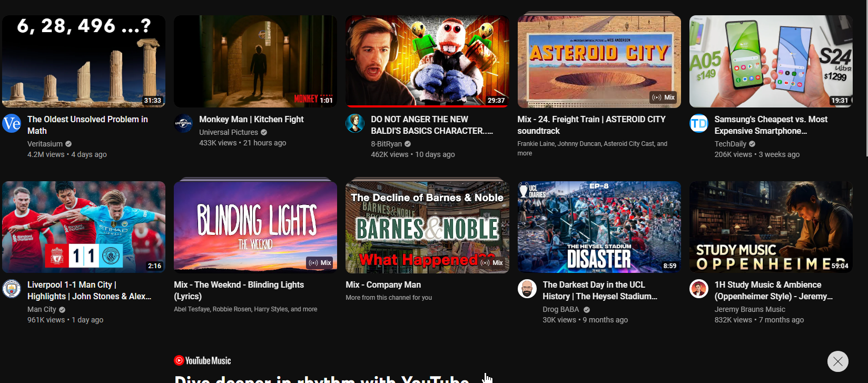Open 8-BitRyan channel avatar icon

pos(355,124)
